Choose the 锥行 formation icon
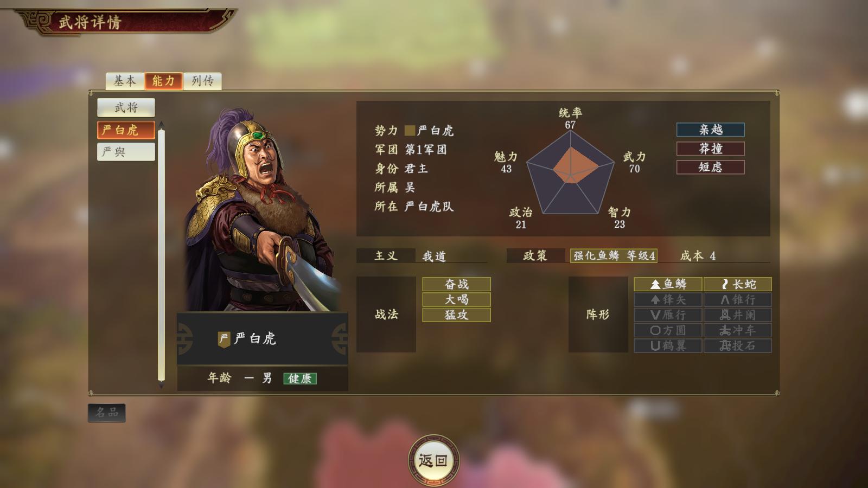This screenshot has height=488, width=868. (738, 299)
